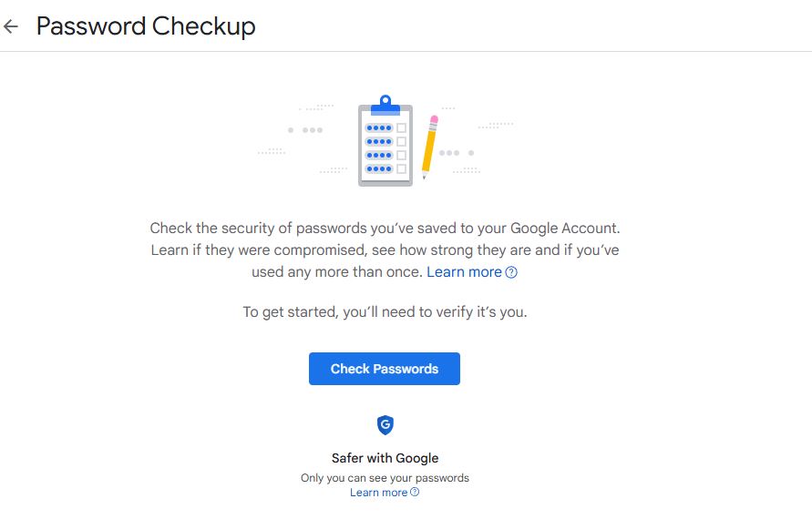The width and height of the screenshot is (812, 519).
Task: Click the third checkbox on the clipboard illustration
Action: pos(401,156)
